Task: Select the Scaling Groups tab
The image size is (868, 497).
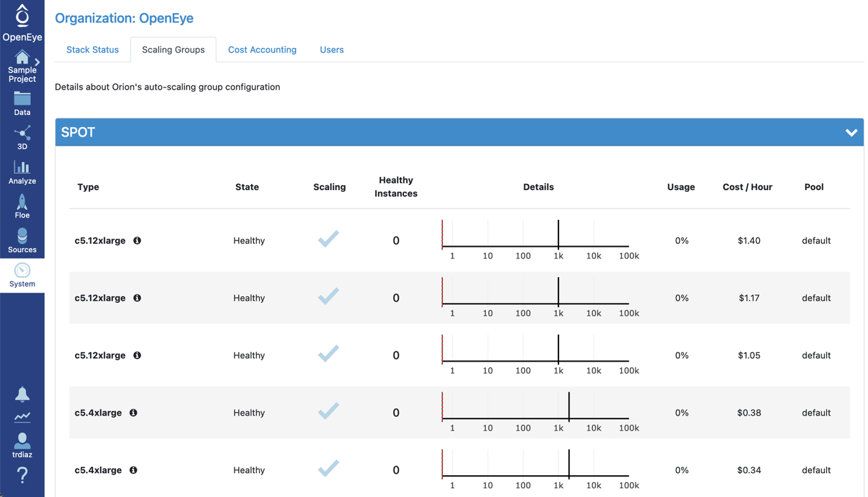Action: tap(174, 50)
